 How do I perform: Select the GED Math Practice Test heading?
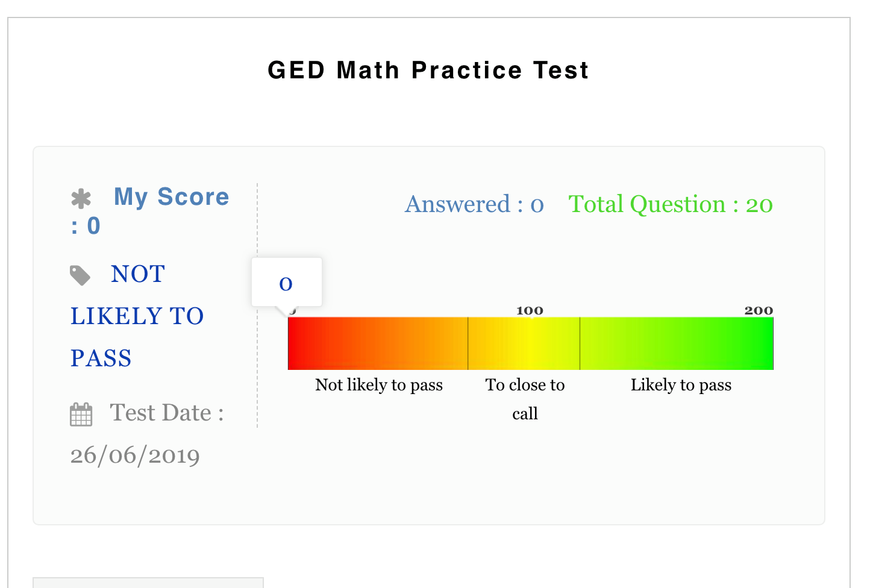point(428,70)
